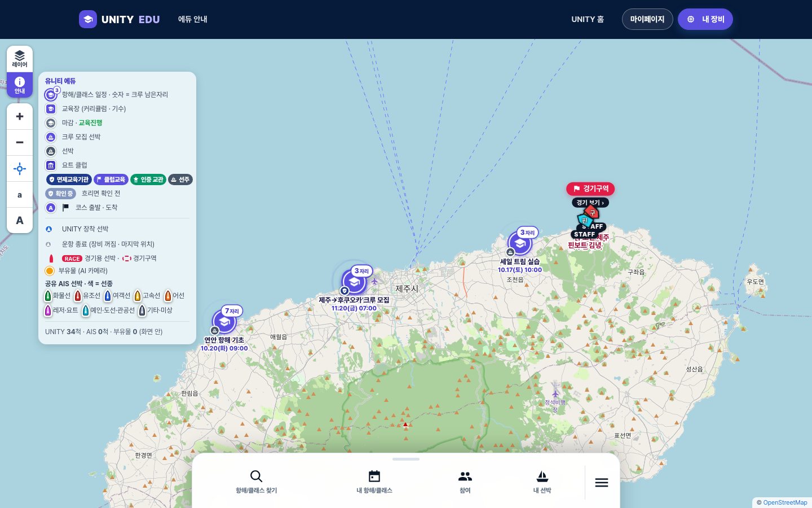The height and width of the screenshot is (508, 812).
Task: Open 내 항해/클래스 calendar tab
Action: [x=374, y=482]
